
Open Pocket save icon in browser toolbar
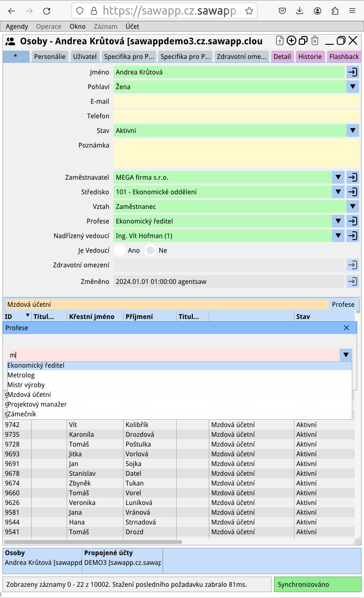pyautogui.click(x=282, y=11)
